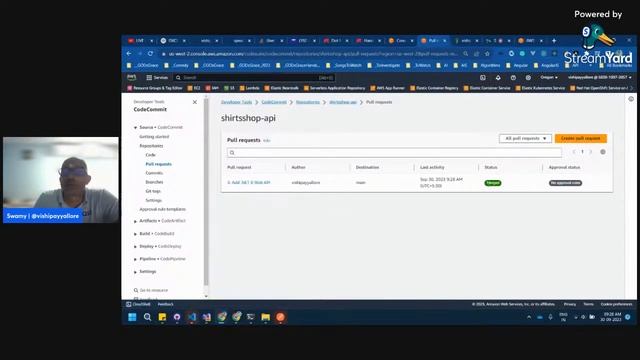The width and height of the screenshot is (640, 360).
Task: Open the account menu dropdown
Action: (599, 77)
